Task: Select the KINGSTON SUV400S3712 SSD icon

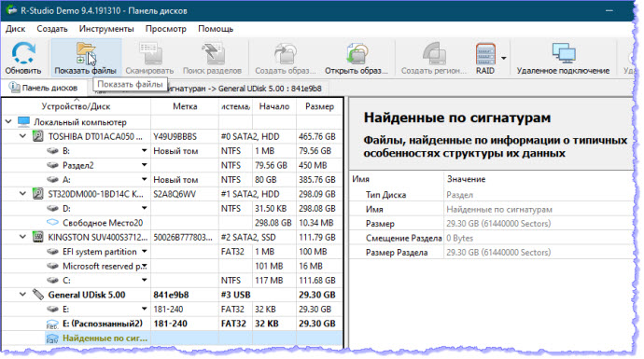Action: click(37, 237)
